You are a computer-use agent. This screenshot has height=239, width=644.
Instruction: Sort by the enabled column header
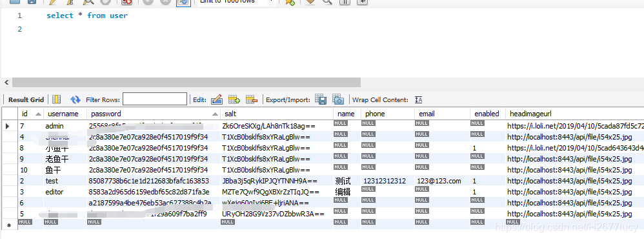coord(488,114)
